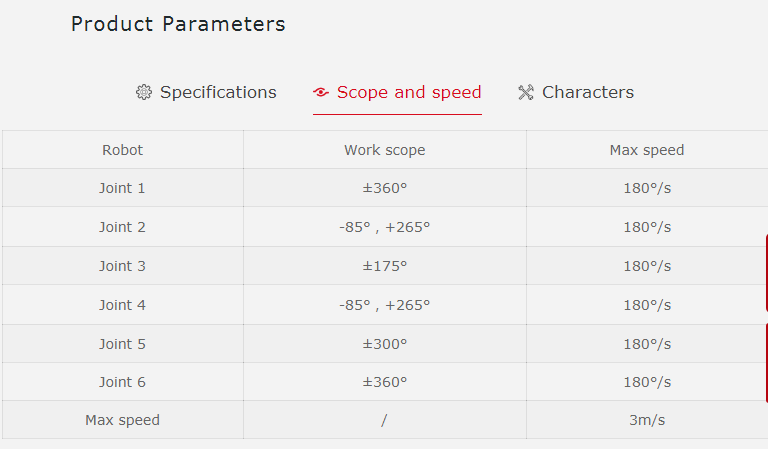
Task: Click the Work scope column header
Action: coord(384,150)
